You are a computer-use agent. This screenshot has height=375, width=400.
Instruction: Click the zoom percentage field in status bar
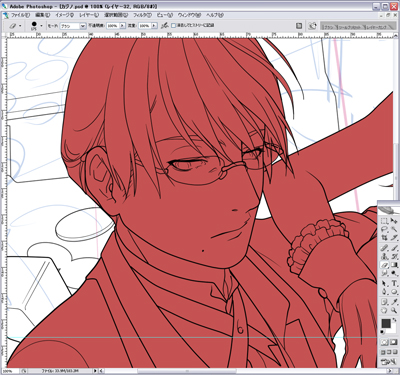click(10, 370)
